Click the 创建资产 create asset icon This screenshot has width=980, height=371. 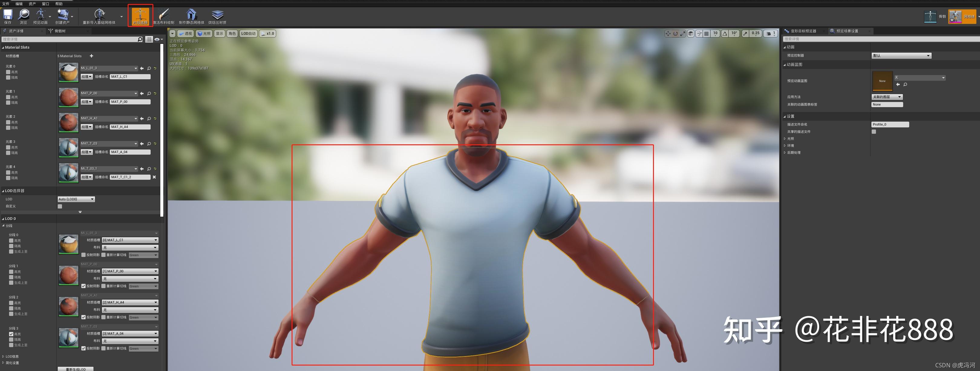pos(62,16)
